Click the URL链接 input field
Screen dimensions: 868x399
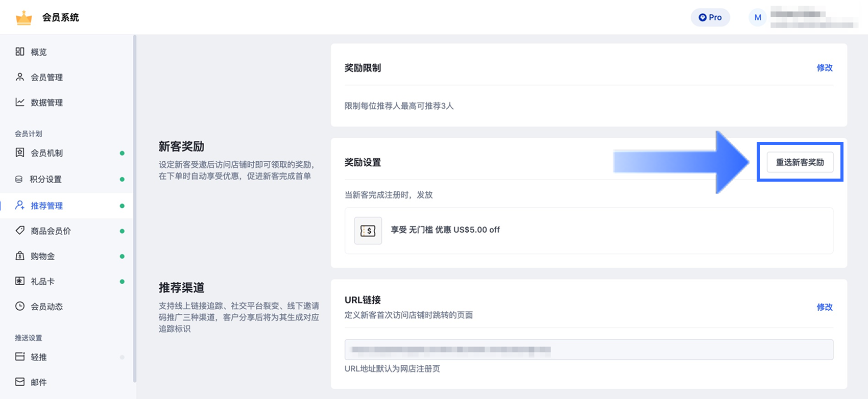coord(589,350)
